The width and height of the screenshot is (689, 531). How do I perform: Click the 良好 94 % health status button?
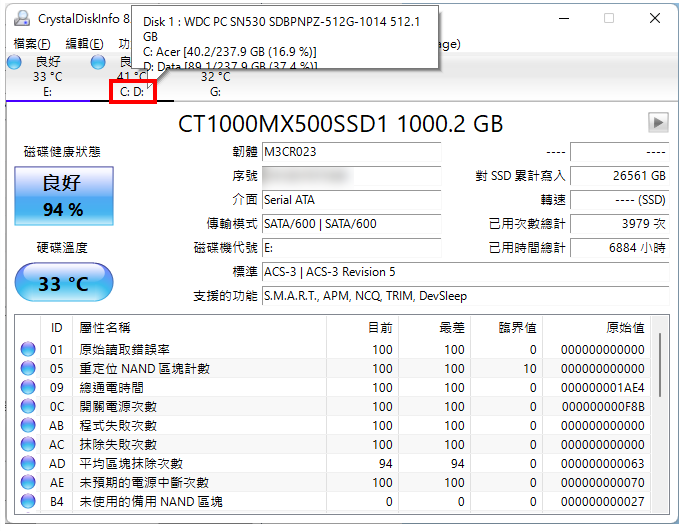64,196
